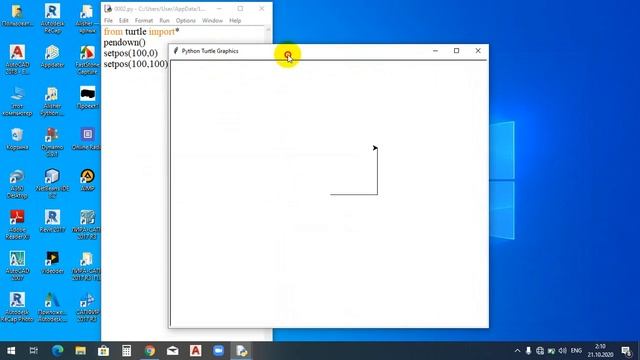Screen dimensions: 640x360
Task: Open AutoCAD from the taskbar
Action: [x=196, y=351]
